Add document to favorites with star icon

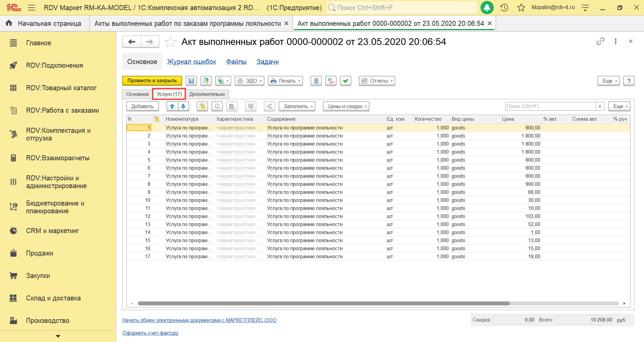(170, 42)
